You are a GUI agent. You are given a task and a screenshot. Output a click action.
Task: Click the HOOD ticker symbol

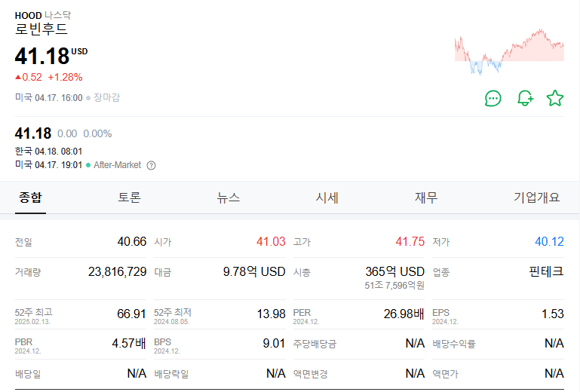click(x=28, y=16)
